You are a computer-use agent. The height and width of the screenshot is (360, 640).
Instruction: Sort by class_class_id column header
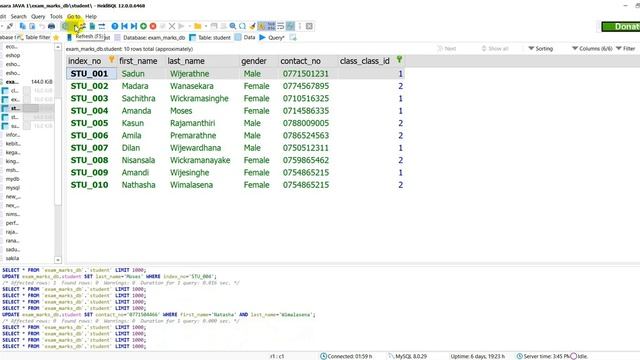371,61
